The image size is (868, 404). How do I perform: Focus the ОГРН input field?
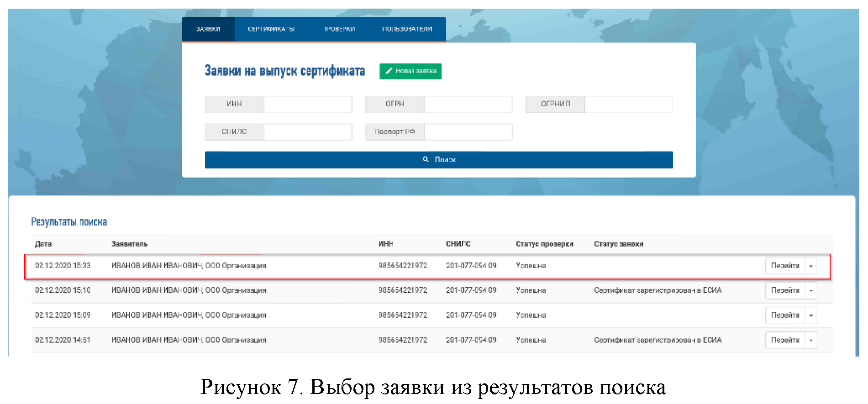click(x=468, y=104)
